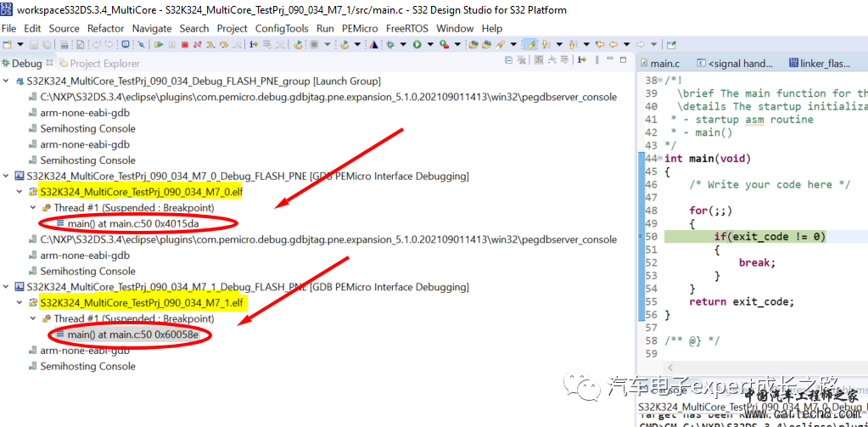
Task: Open the ConfigTools menu
Action: [283, 28]
